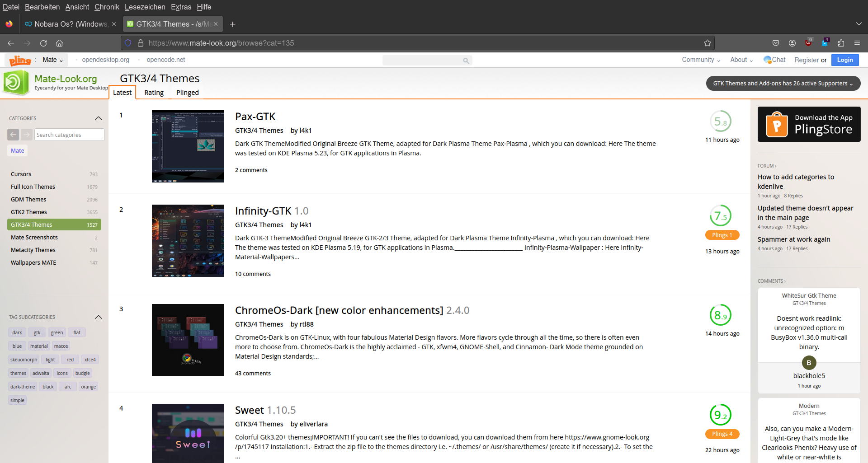Open the Pax-GTK theme title link

pos(255,117)
